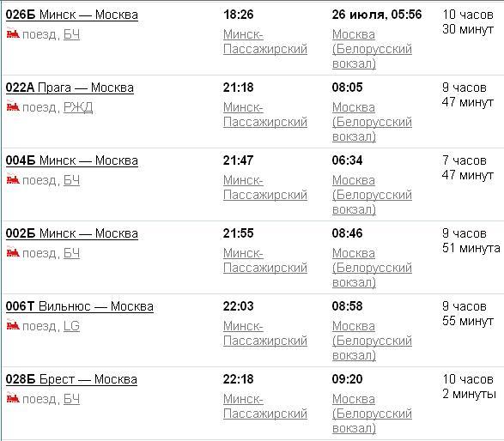Image resolution: width=504 pixels, height=441 pixels.
Task: Click the train icon beside поезд, РЖД
Action: coord(13,106)
